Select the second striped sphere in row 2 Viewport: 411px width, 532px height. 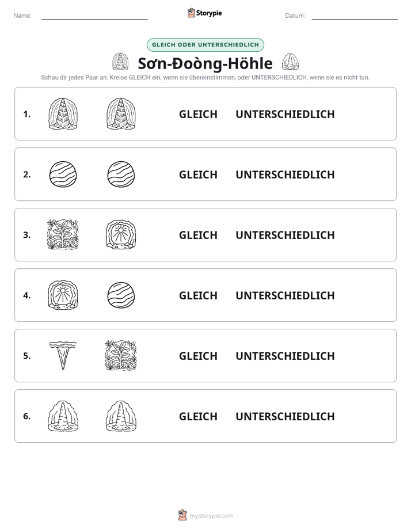[x=121, y=174]
